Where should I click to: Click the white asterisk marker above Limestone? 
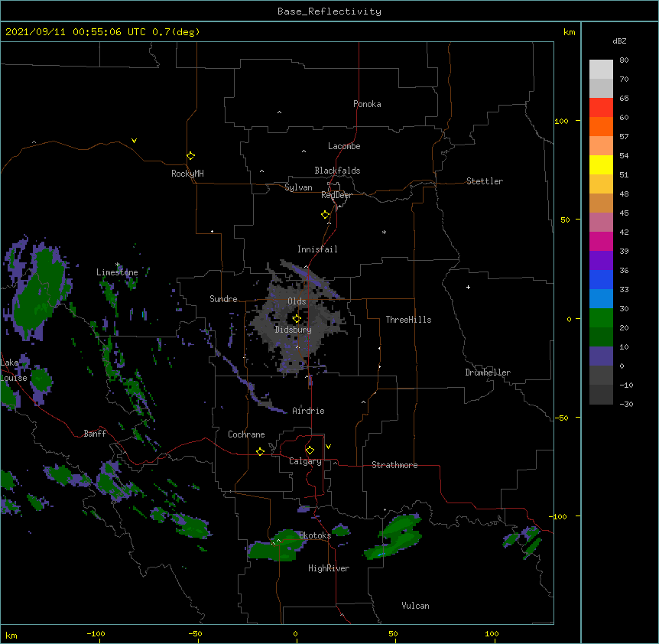click(x=117, y=265)
